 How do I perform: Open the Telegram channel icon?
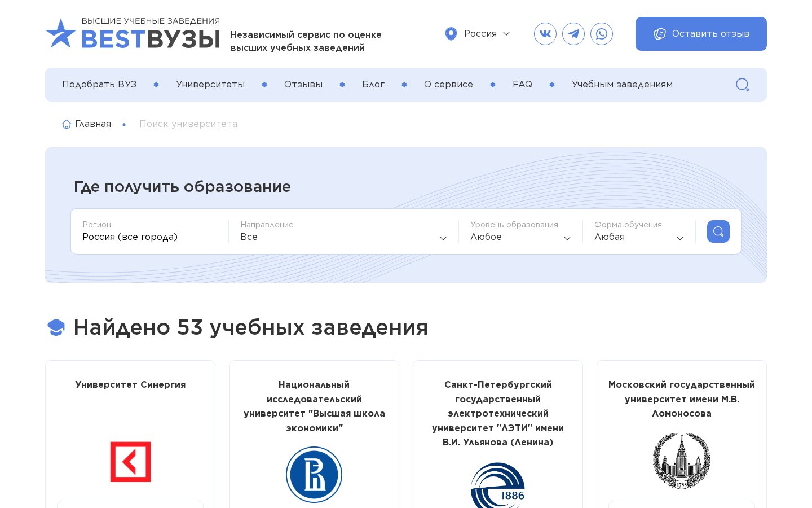pyautogui.click(x=573, y=34)
